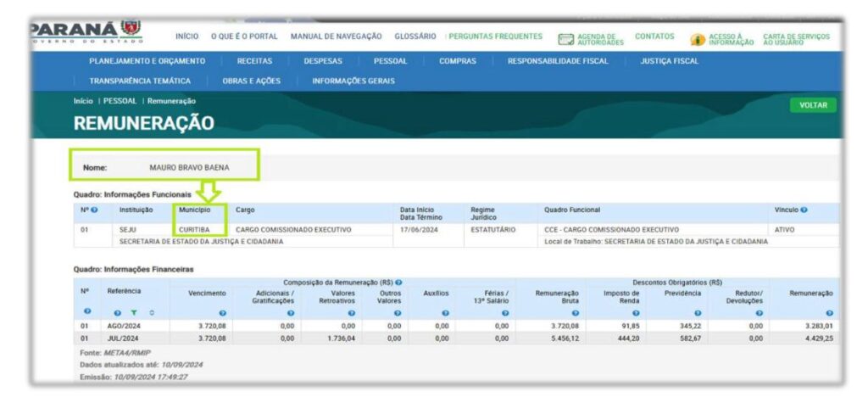The height and width of the screenshot is (403, 868).
Task: Click the Acesso à Informação yellow info icon
Action: coord(698,40)
